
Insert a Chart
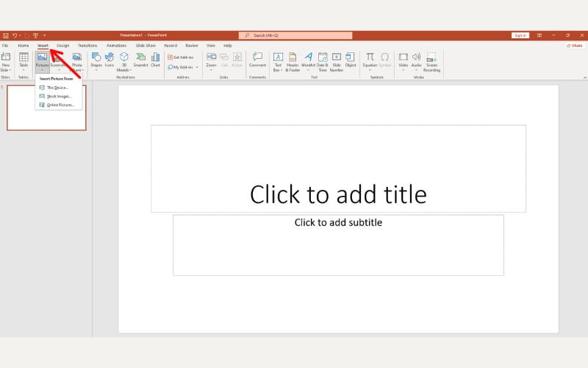pos(155,60)
